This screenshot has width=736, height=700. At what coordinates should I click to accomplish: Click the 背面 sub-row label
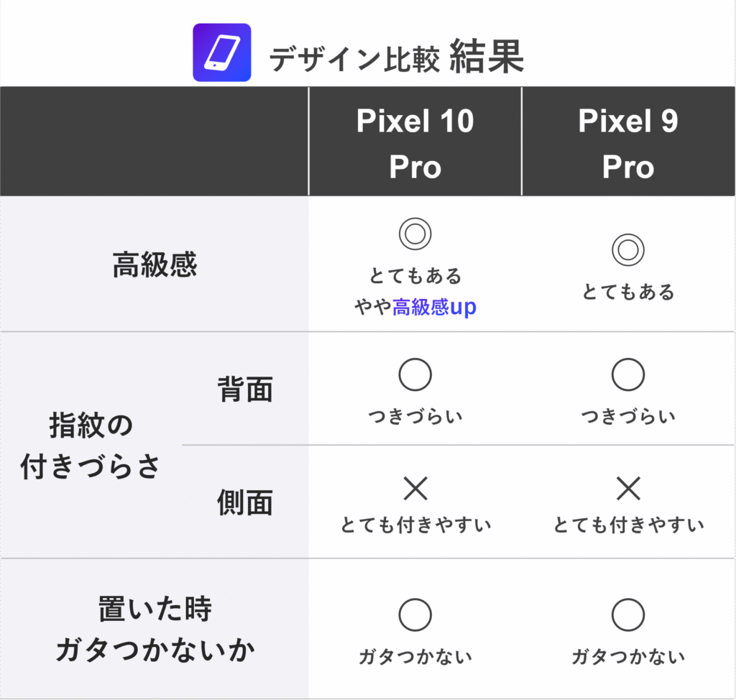coord(245,389)
